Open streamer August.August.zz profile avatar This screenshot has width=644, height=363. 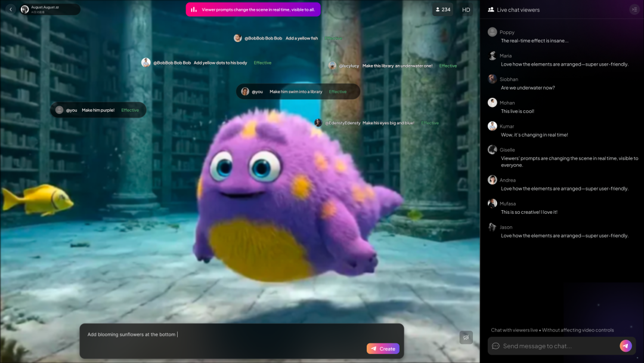24,10
